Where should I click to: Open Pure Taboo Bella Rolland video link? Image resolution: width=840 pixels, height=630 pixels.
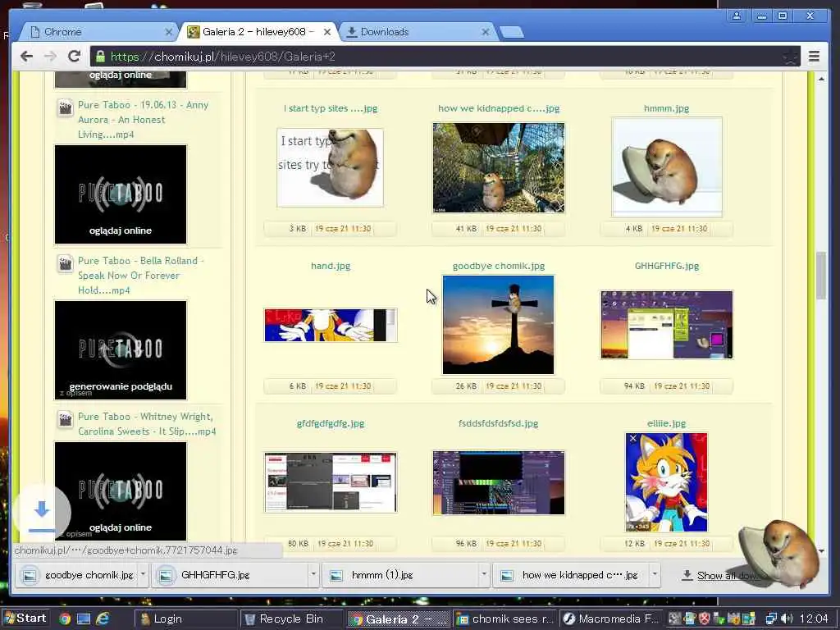point(141,276)
